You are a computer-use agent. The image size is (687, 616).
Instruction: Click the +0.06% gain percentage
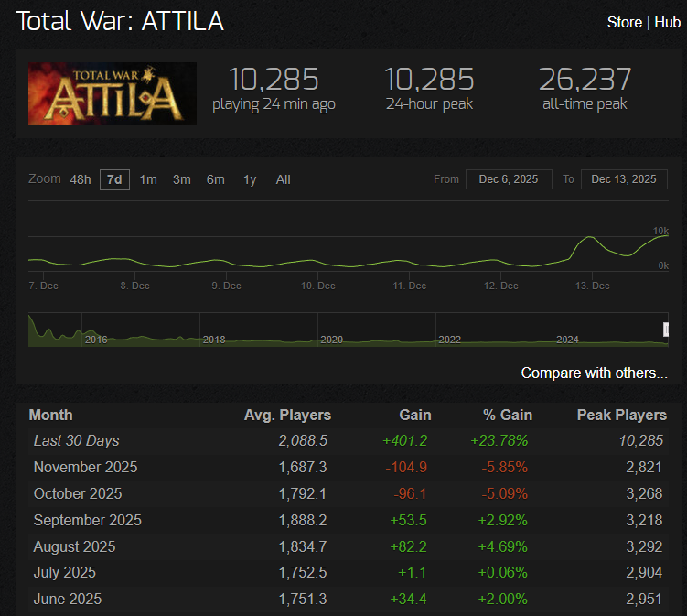click(x=502, y=573)
